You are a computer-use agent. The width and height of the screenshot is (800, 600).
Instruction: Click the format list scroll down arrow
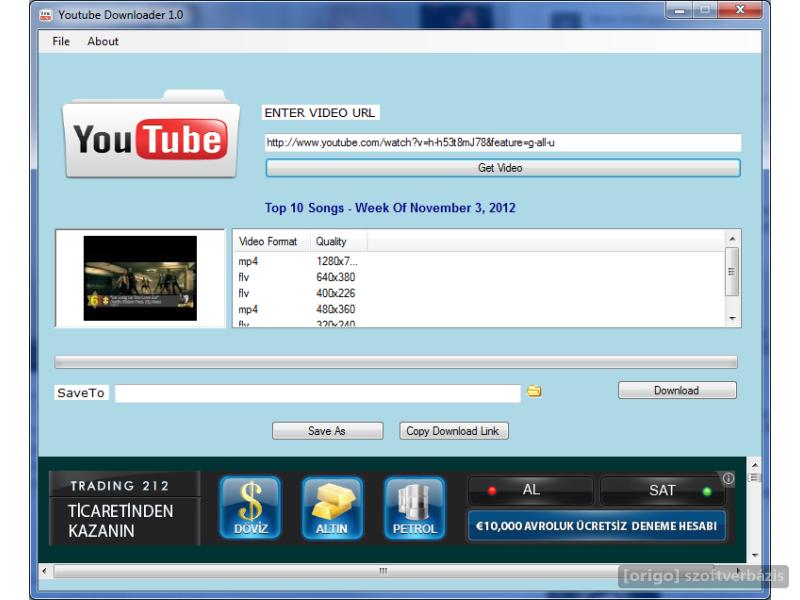click(x=732, y=318)
